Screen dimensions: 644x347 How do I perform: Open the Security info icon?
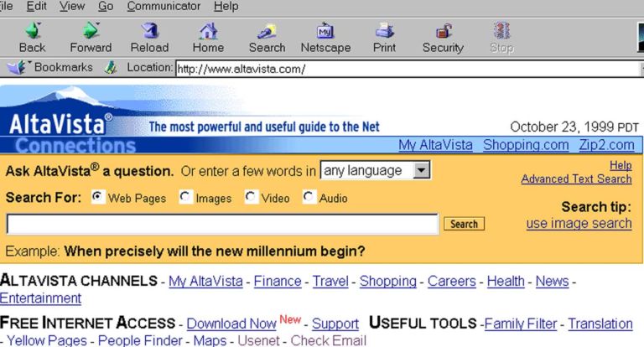coord(443,31)
